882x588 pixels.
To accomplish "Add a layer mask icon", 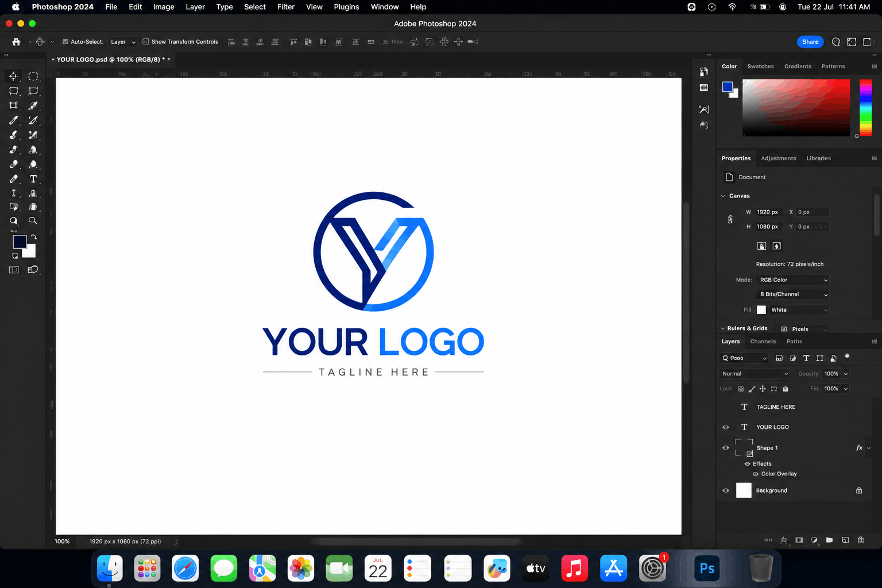I will [799, 540].
